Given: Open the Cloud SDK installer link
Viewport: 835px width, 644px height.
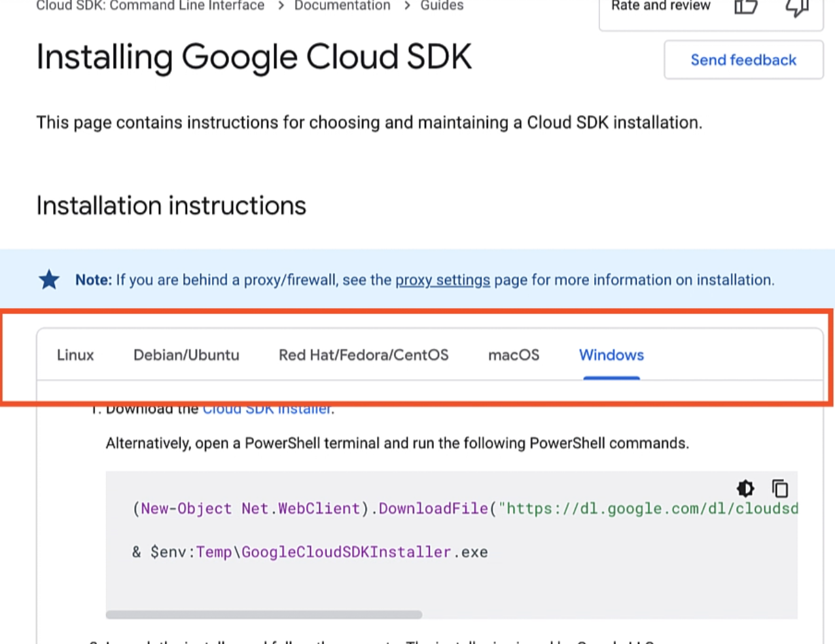Looking at the screenshot, I should click(267, 409).
